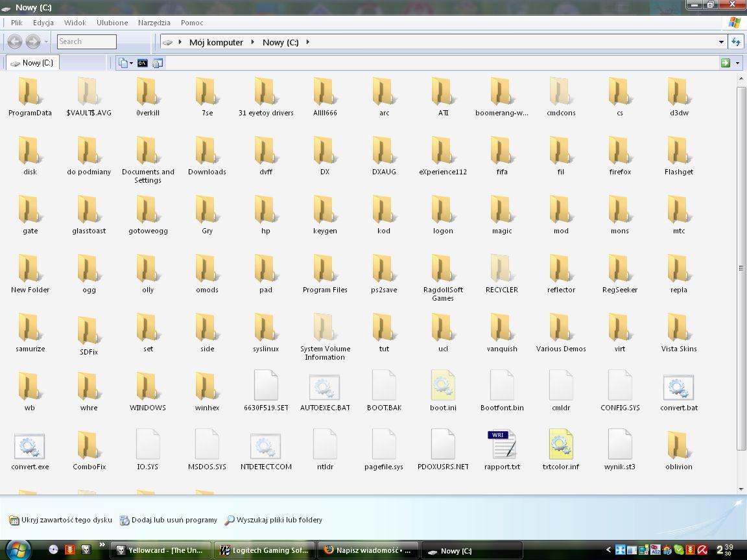Show hidden system tray icons chevron
The width and height of the screenshot is (747, 560).
(x=608, y=550)
